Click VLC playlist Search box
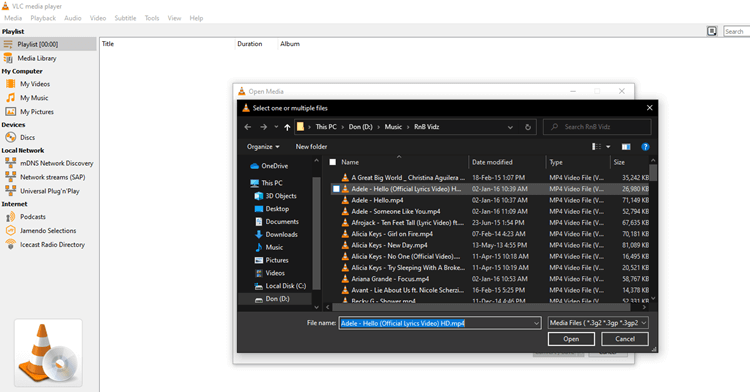This screenshot has width=750, height=392. (737, 32)
